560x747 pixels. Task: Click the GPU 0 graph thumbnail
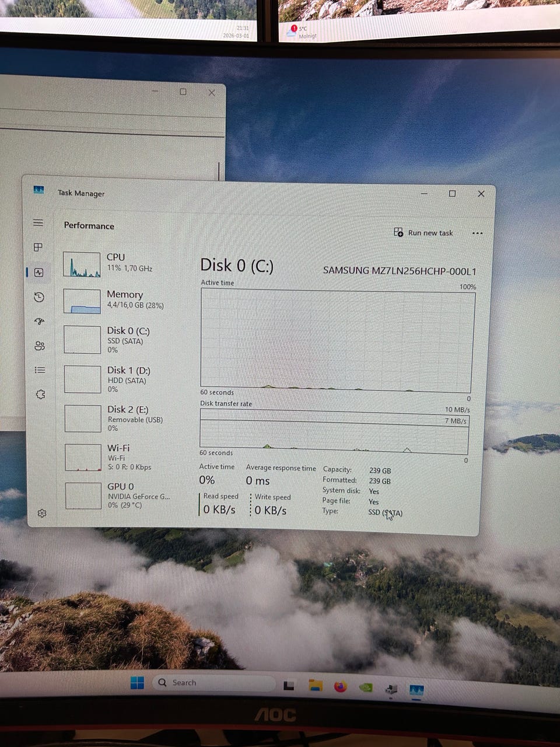point(83,495)
